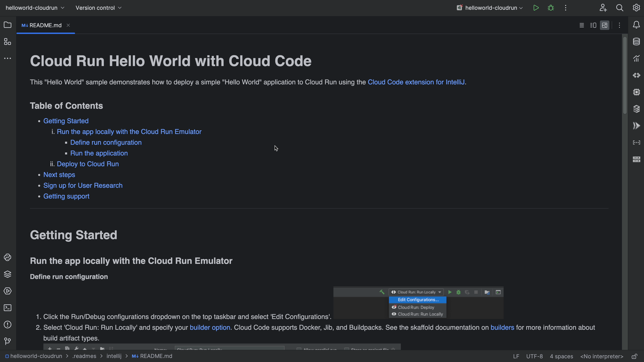Viewport: 644px width, 362px height.
Task: Expand the helloworld-cloudrun project dropdown
Action: (35, 8)
